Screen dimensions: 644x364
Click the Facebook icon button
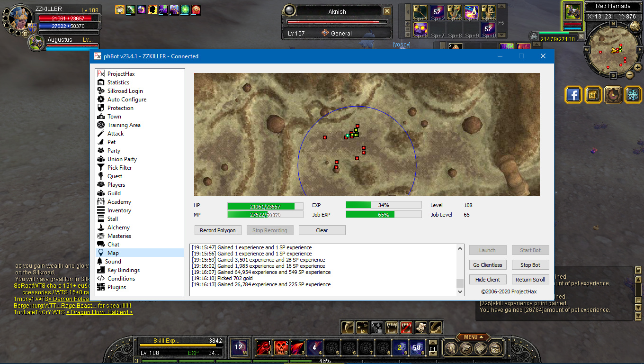[x=573, y=95]
